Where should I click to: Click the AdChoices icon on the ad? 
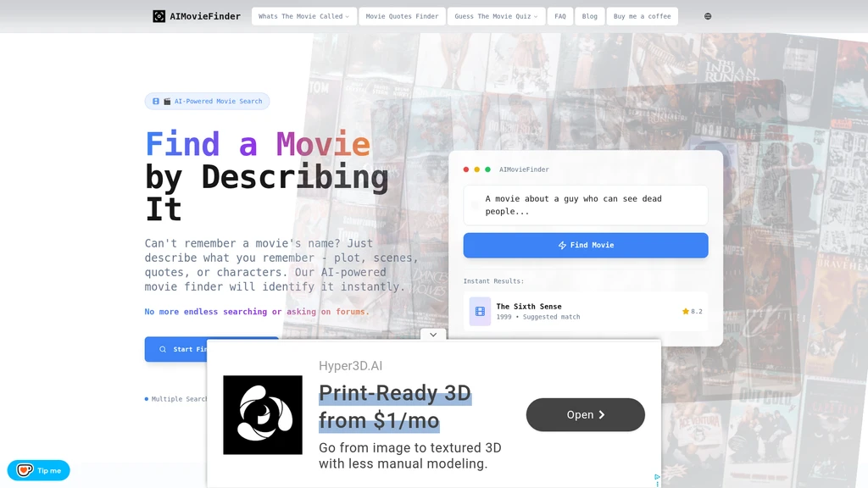coord(657,476)
